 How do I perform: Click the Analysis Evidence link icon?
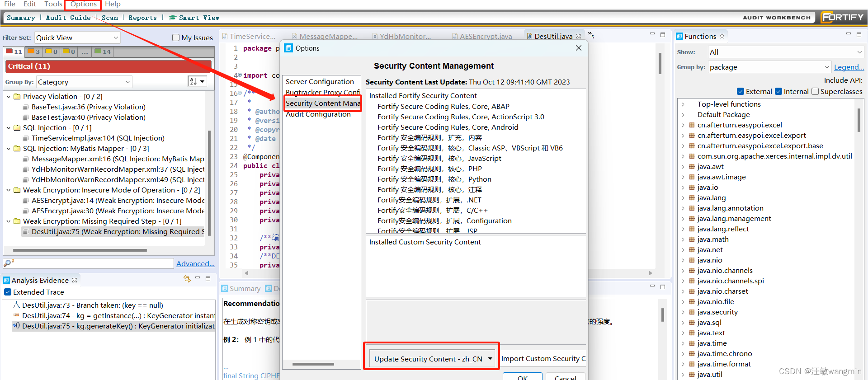pos(187,279)
